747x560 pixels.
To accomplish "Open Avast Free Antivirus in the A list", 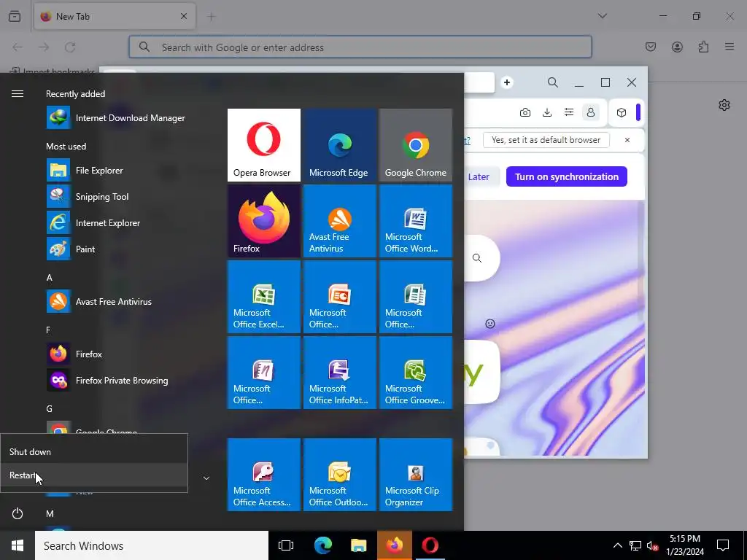I will [128, 301].
